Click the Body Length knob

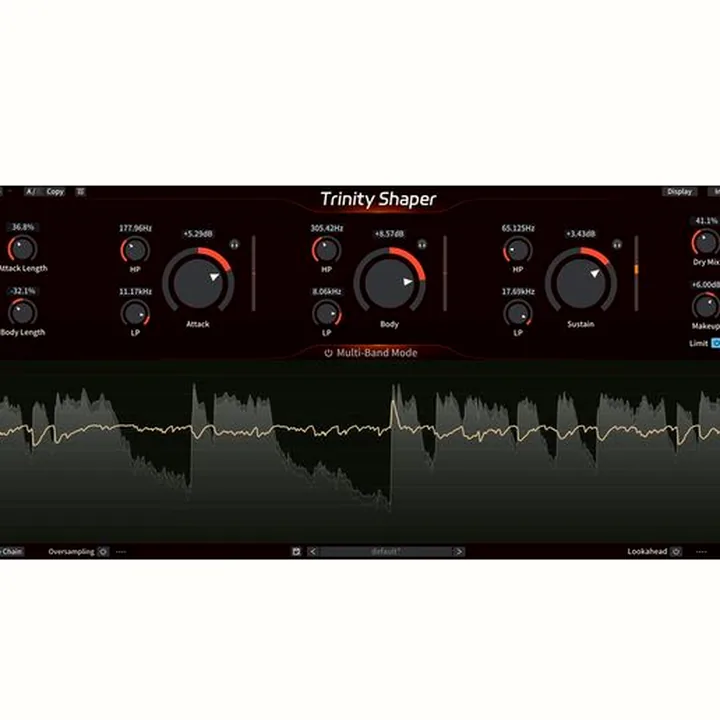pyautogui.click(x=22, y=312)
